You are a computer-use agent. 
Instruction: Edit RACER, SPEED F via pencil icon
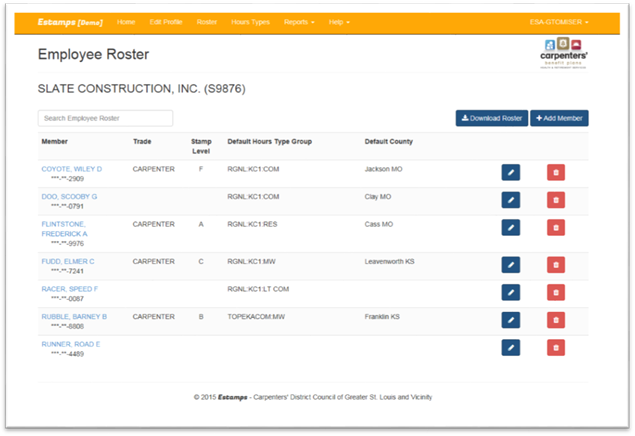[x=511, y=292]
